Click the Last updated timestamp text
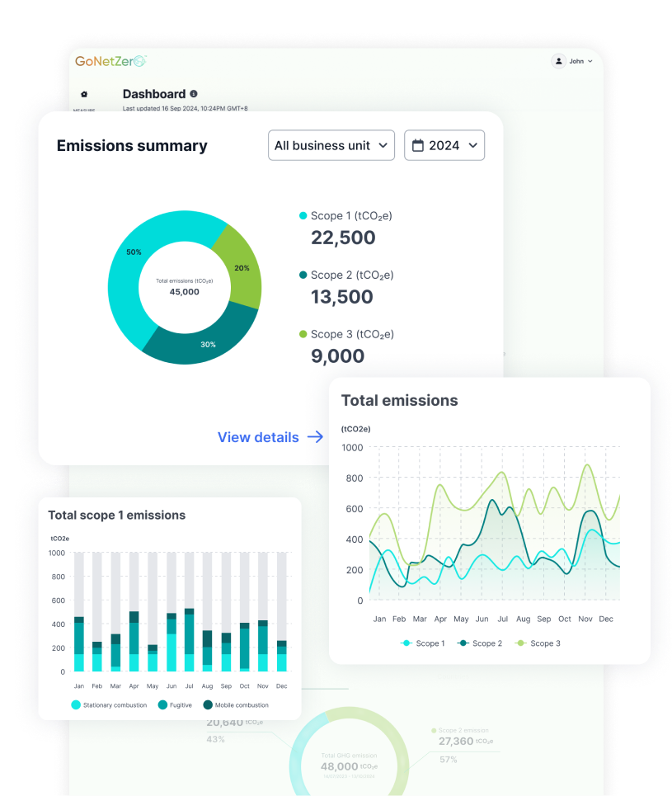Viewport: 672px width, 796px height. 186,108
